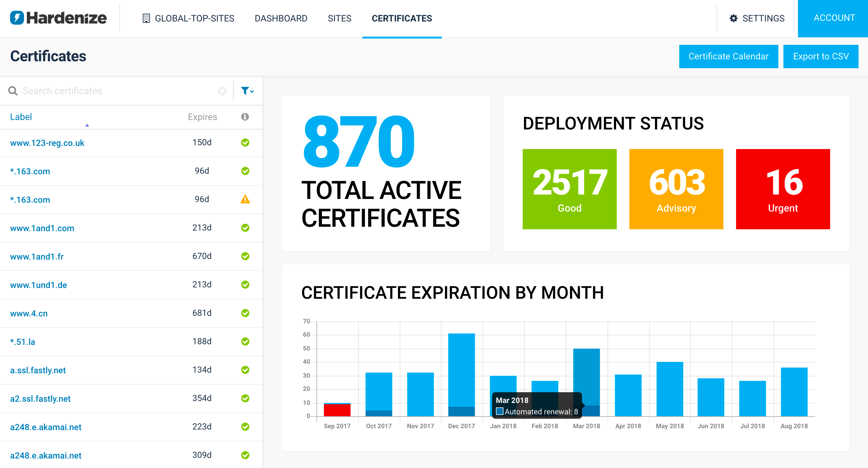Open the www.1and1.fr certificate

[x=37, y=257]
